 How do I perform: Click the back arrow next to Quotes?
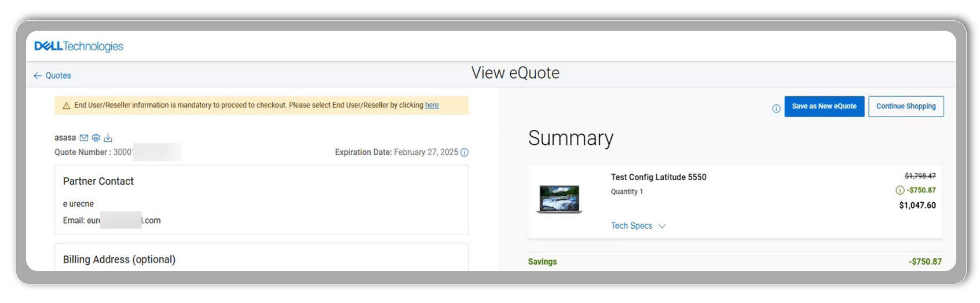(x=38, y=76)
